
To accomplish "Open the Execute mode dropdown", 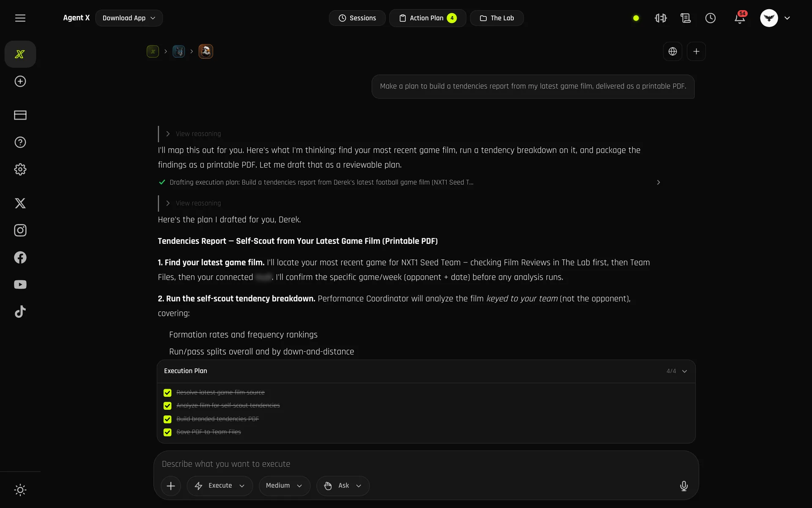I will coord(219,486).
